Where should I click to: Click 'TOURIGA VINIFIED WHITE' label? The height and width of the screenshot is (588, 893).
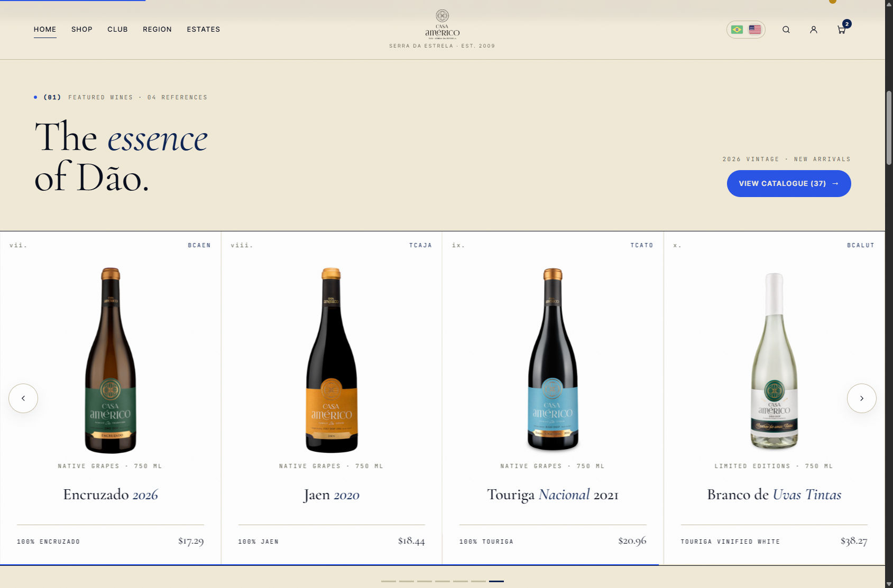click(x=730, y=542)
